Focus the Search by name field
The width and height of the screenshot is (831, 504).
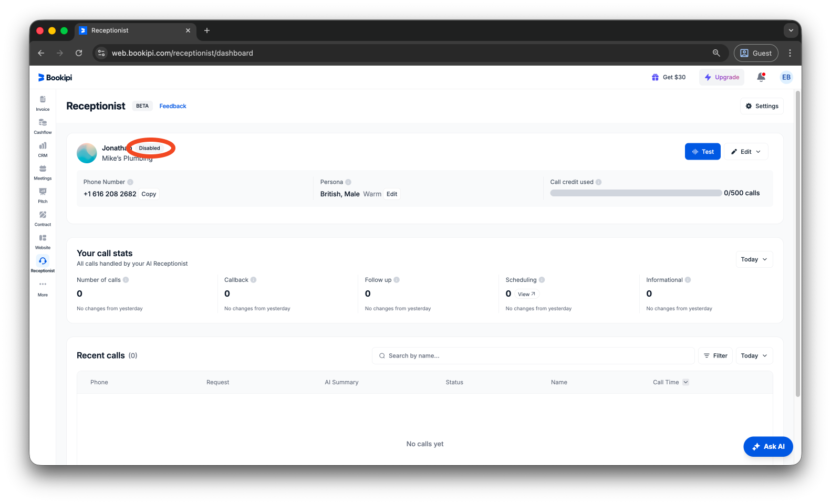(533, 356)
